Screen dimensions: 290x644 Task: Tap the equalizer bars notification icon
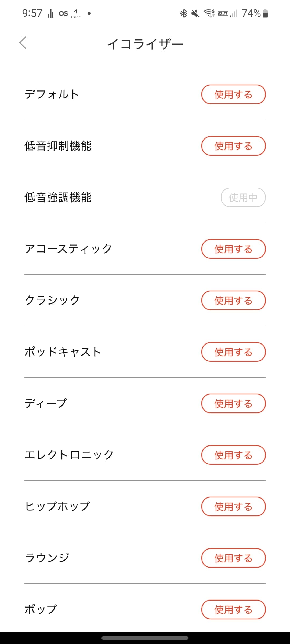click(51, 13)
